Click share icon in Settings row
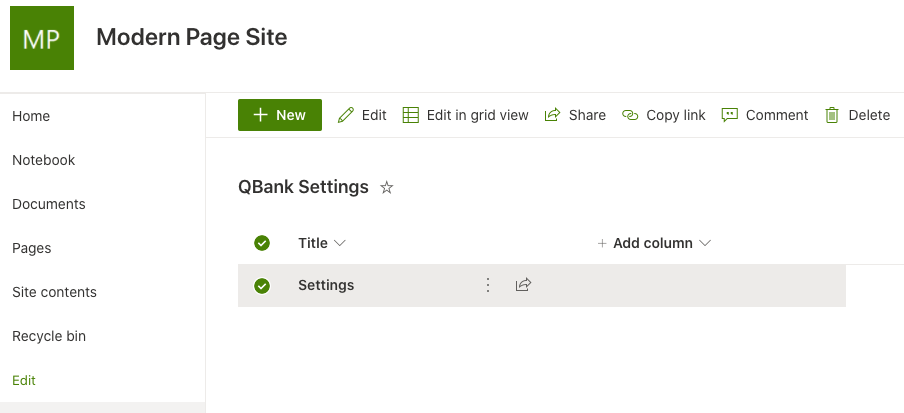The image size is (904, 413). pos(523,285)
